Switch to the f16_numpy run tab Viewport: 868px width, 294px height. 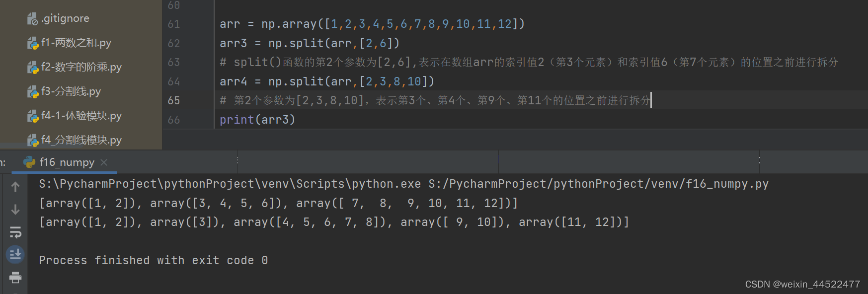[67, 162]
